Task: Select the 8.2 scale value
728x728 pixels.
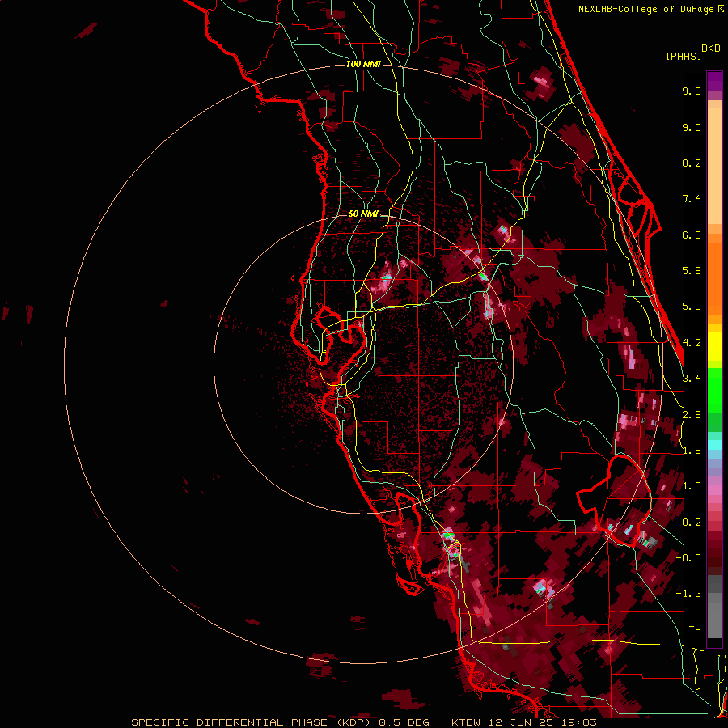Action: (692, 163)
